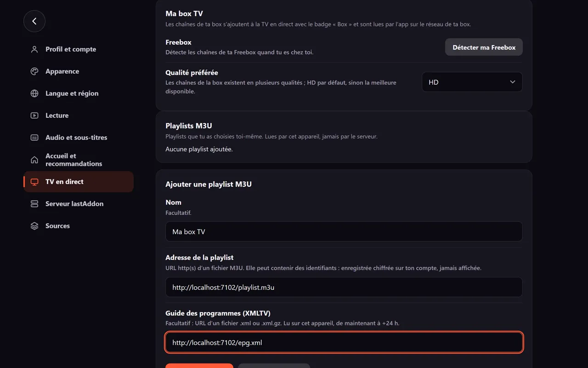Focus the Nom input field

(x=344, y=231)
